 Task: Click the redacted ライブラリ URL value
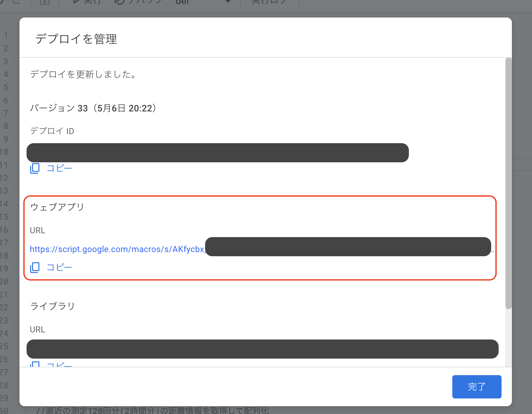pos(262,349)
